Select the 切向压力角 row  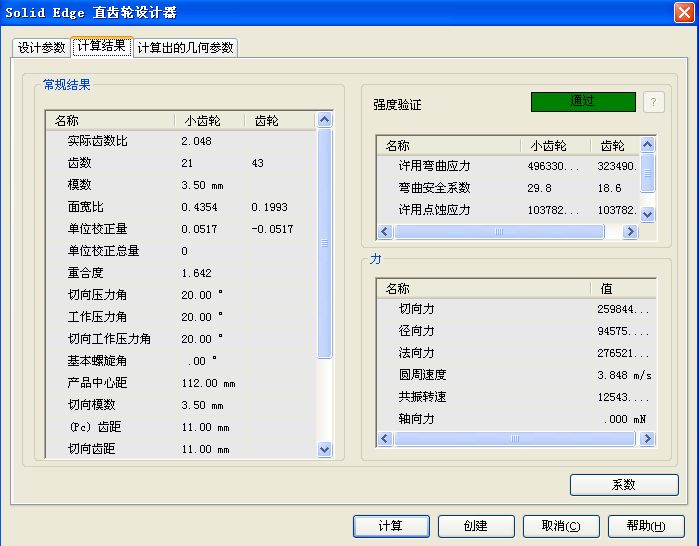(181, 295)
